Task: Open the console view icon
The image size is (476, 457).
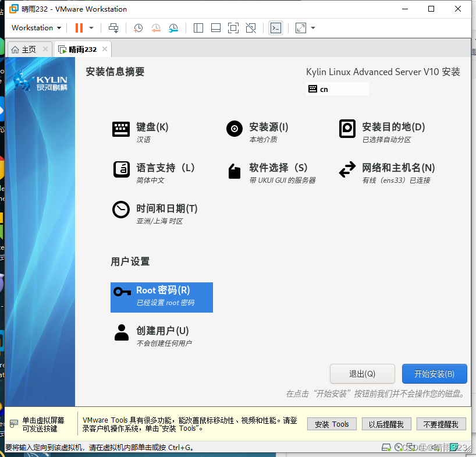Action: coord(276,28)
